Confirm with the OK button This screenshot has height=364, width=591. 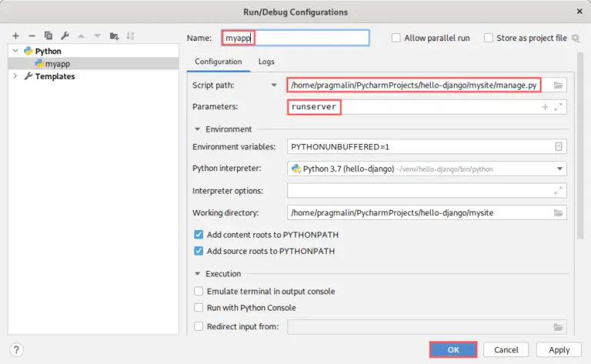coord(453,349)
